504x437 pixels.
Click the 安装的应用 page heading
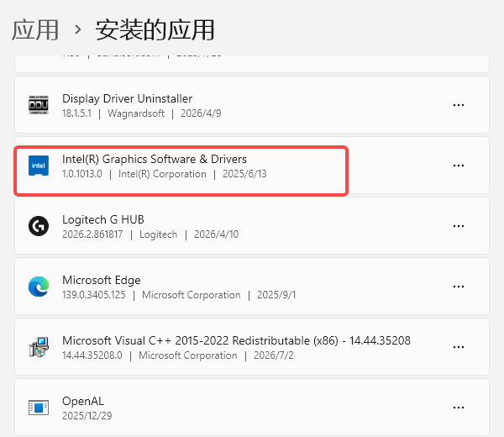point(155,30)
